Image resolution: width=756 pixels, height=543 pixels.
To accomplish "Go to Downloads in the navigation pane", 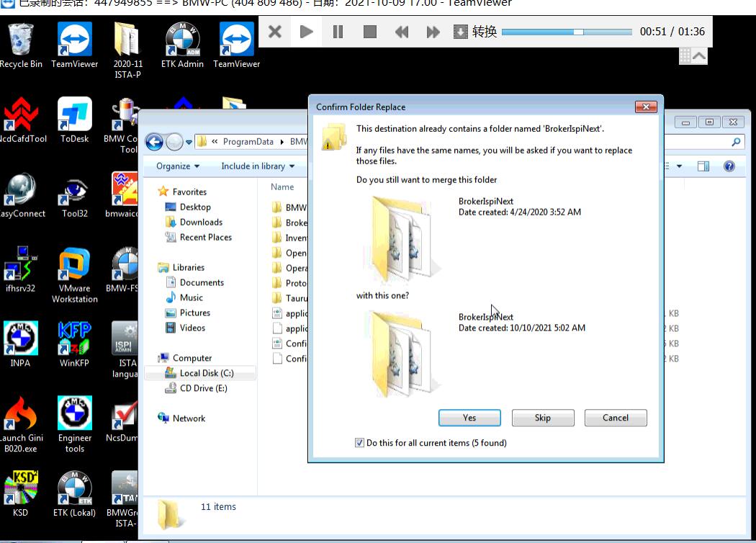I will click(x=201, y=222).
